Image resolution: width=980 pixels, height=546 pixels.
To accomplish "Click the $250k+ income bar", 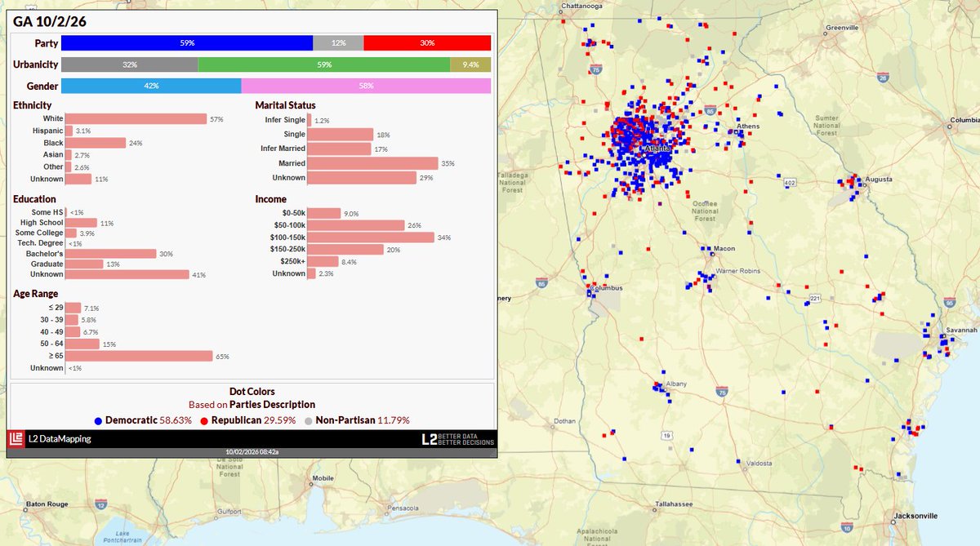I will [x=323, y=262].
